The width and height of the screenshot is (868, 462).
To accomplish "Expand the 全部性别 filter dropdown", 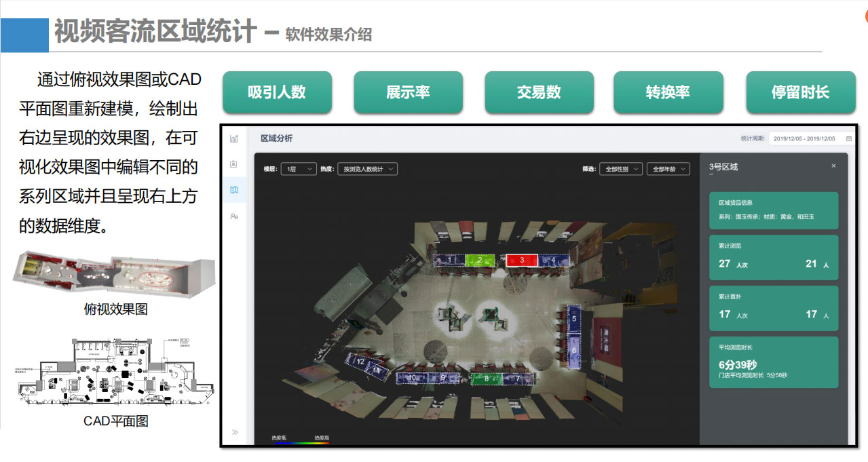I will (x=620, y=169).
